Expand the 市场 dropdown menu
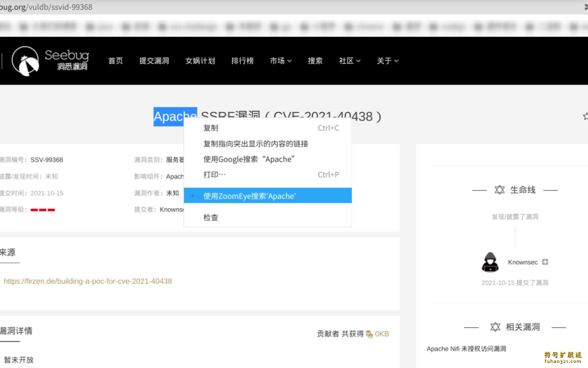Screen dimensions: 588x368 pyautogui.click(x=281, y=61)
